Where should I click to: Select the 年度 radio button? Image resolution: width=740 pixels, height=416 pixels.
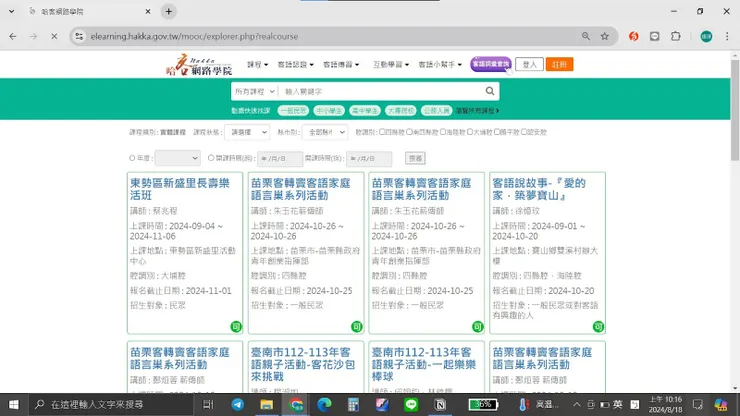click(132, 158)
